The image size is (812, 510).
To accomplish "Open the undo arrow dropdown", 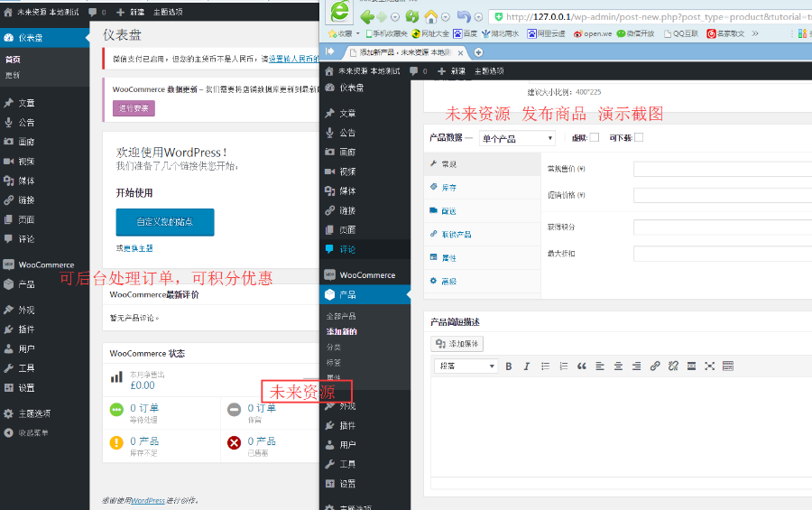I will tap(478, 17).
